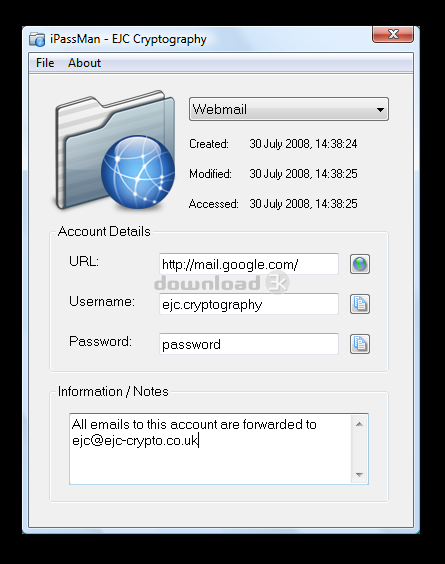Click the dropdown arrow beside Webmail
The image size is (445, 564).
point(380,110)
